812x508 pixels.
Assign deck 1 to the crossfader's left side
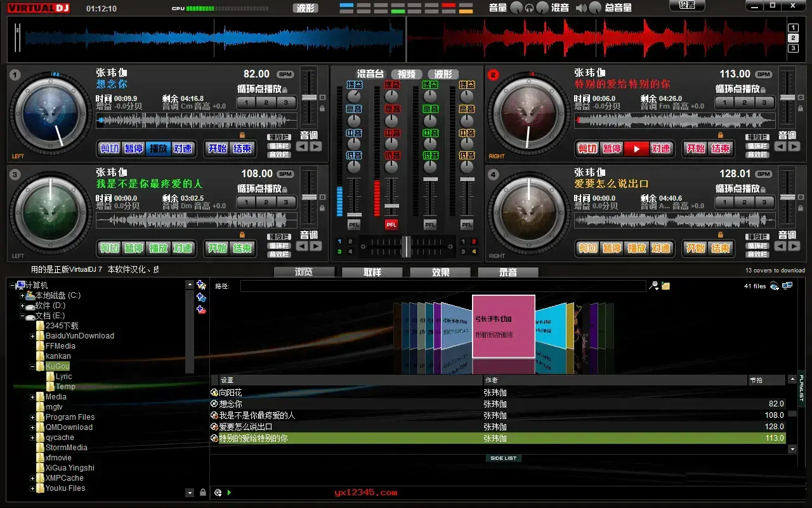339,242
